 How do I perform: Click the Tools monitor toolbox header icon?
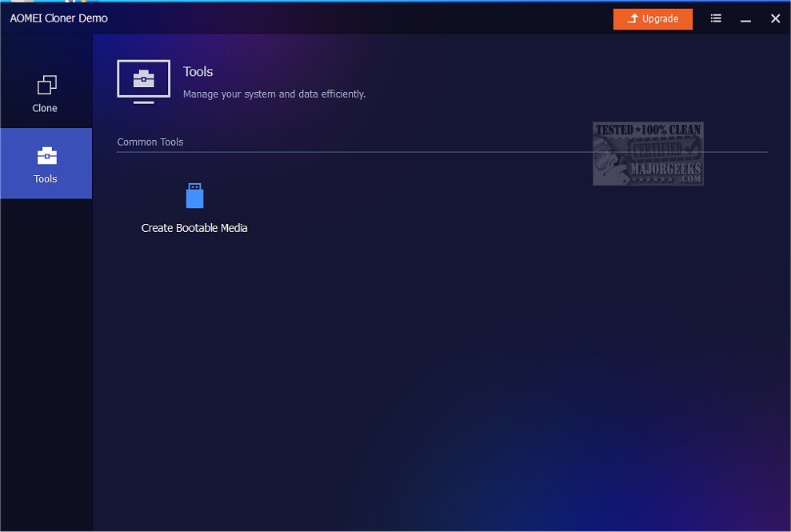tap(144, 82)
